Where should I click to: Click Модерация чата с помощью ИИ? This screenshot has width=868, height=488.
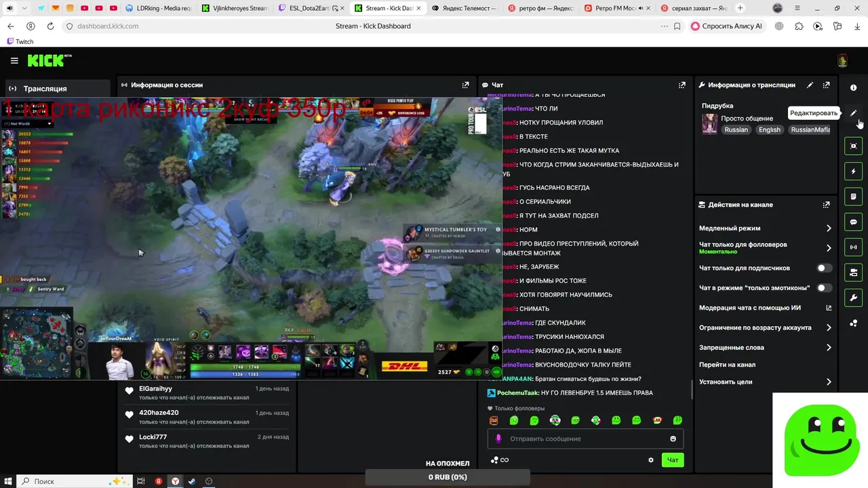pyautogui.click(x=750, y=308)
